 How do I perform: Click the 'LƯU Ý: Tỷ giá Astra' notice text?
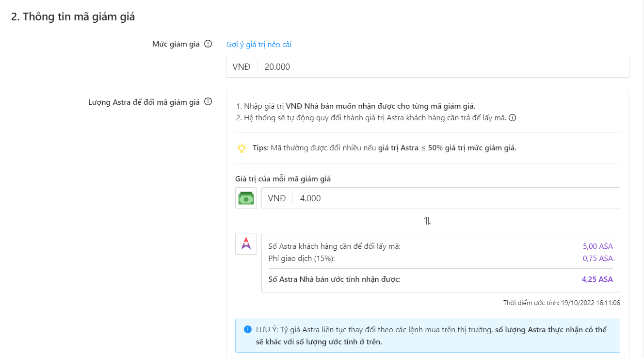432,336
